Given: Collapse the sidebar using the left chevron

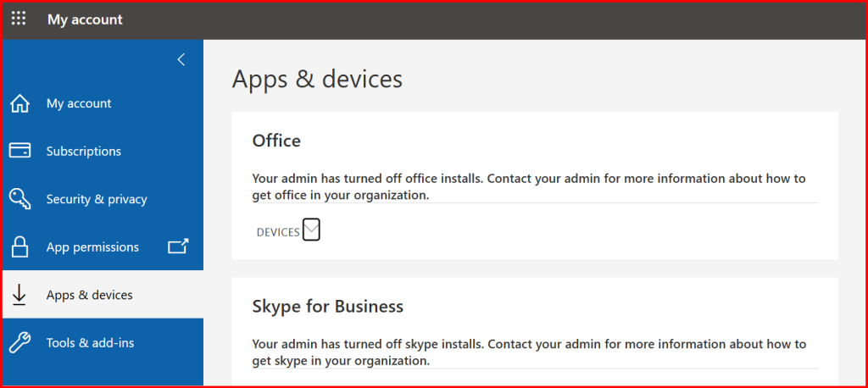Looking at the screenshot, I should coord(181,59).
